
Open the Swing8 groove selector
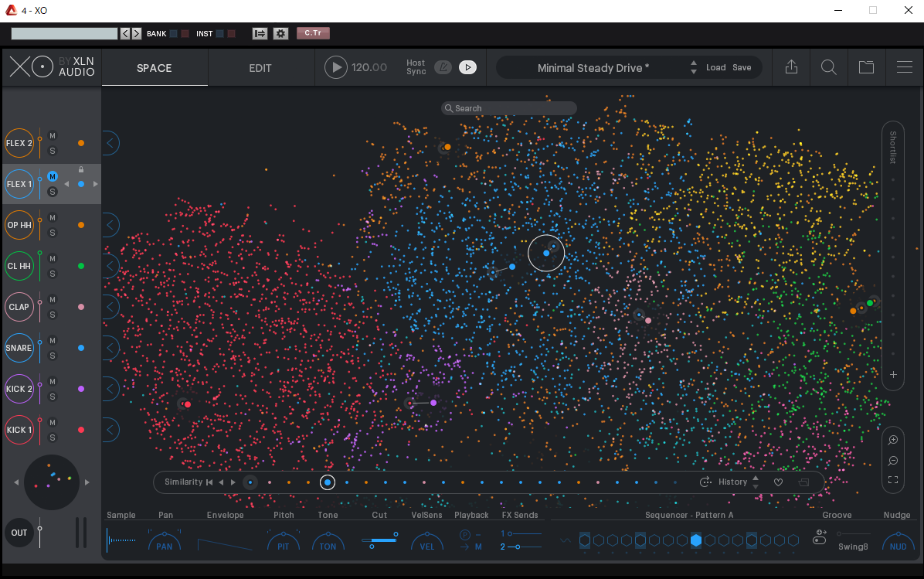click(x=853, y=547)
